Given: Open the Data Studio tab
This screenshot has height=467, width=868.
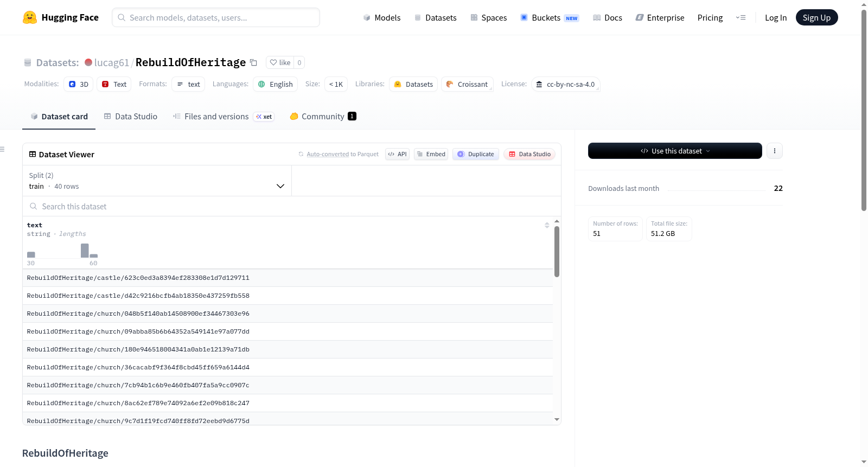Looking at the screenshot, I should coord(131,117).
